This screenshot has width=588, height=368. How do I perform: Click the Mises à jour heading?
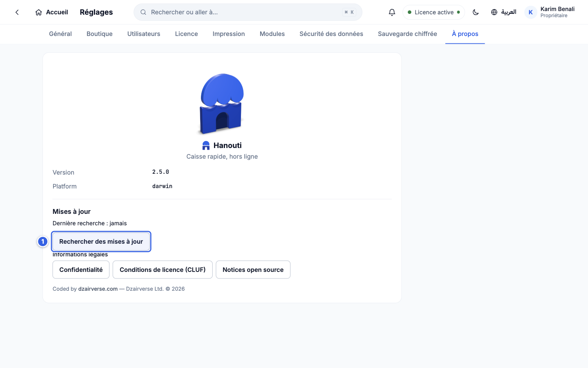coord(71,211)
